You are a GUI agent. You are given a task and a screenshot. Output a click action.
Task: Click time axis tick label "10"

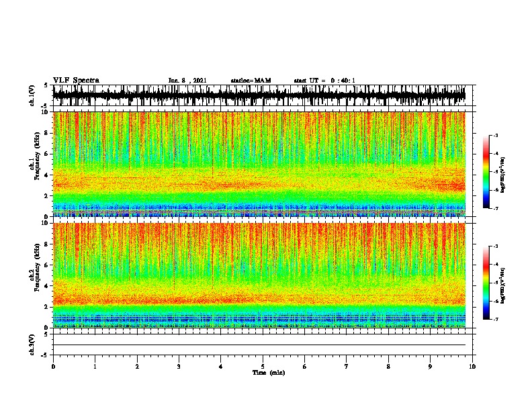472,367
